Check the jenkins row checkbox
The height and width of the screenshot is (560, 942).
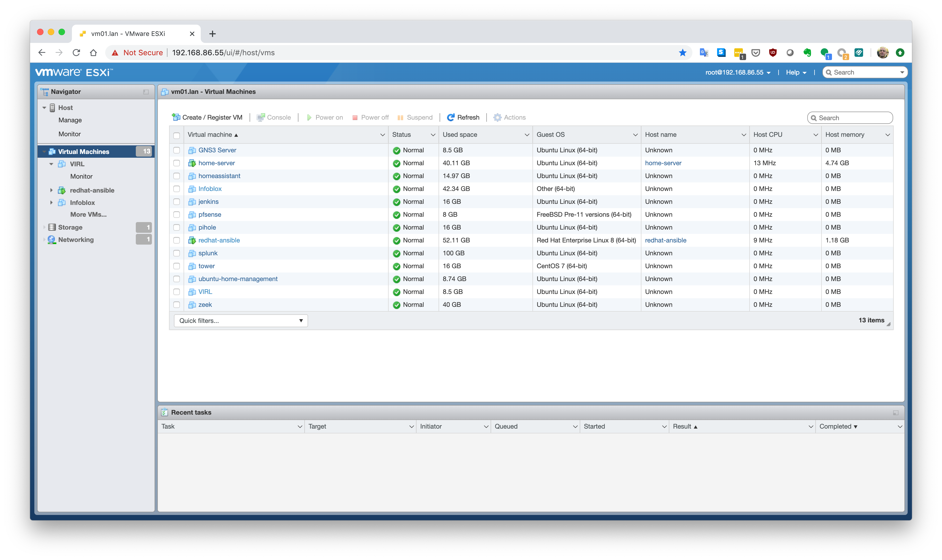pyautogui.click(x=177, y=201)
